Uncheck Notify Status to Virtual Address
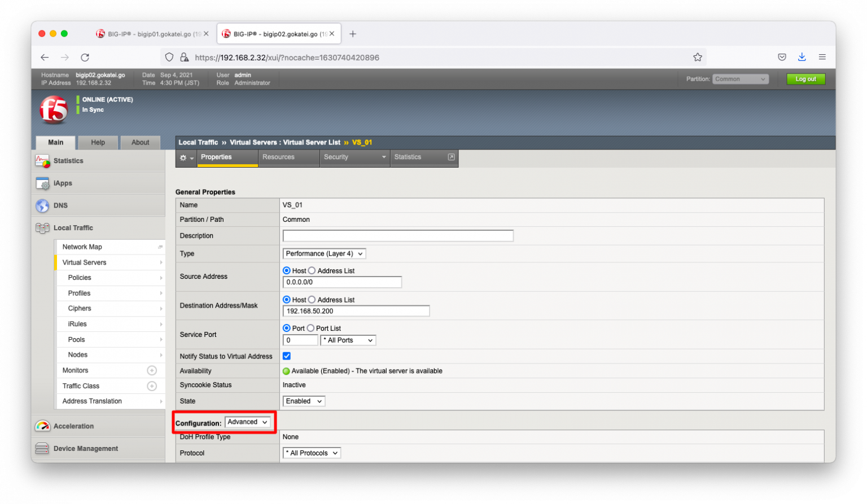Screen dimensions: 867x504 click(x=287, y=356)
